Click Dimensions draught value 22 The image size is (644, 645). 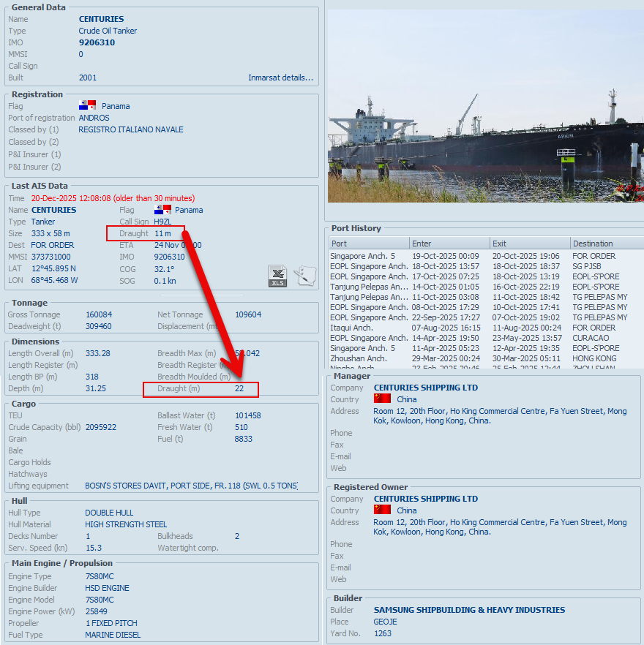pos(239,388)
